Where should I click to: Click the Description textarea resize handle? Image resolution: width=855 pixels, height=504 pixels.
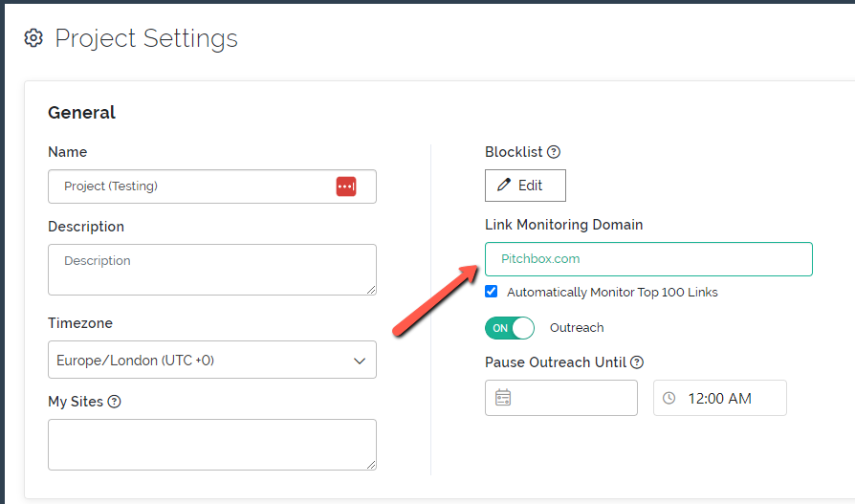(371, 290)
